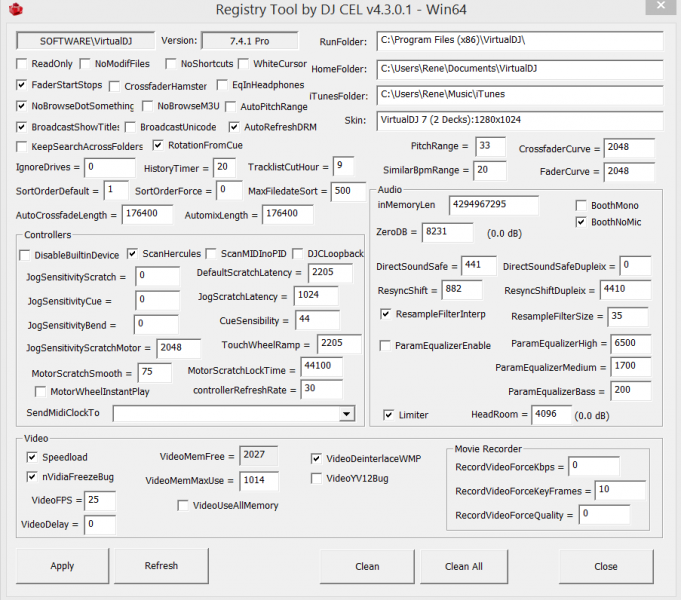Click the DefaultScratchLatency field

pyautogui.click(x=331, y=273)
